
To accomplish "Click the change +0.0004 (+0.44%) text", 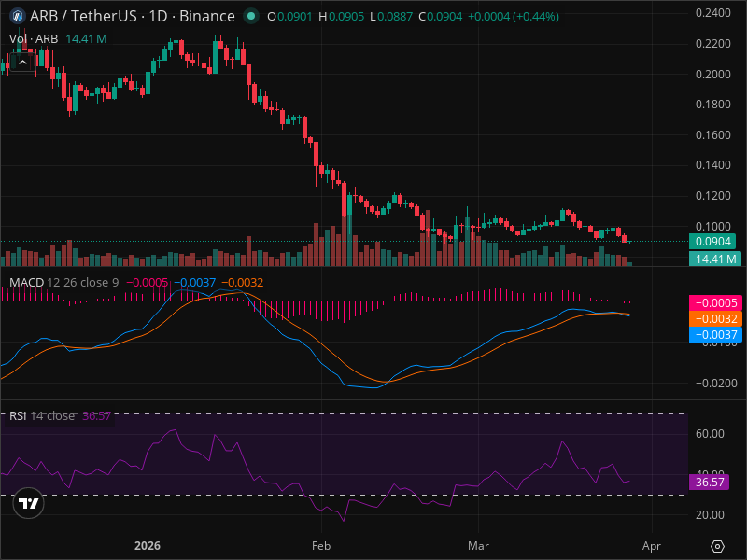I will pos(513,17).
